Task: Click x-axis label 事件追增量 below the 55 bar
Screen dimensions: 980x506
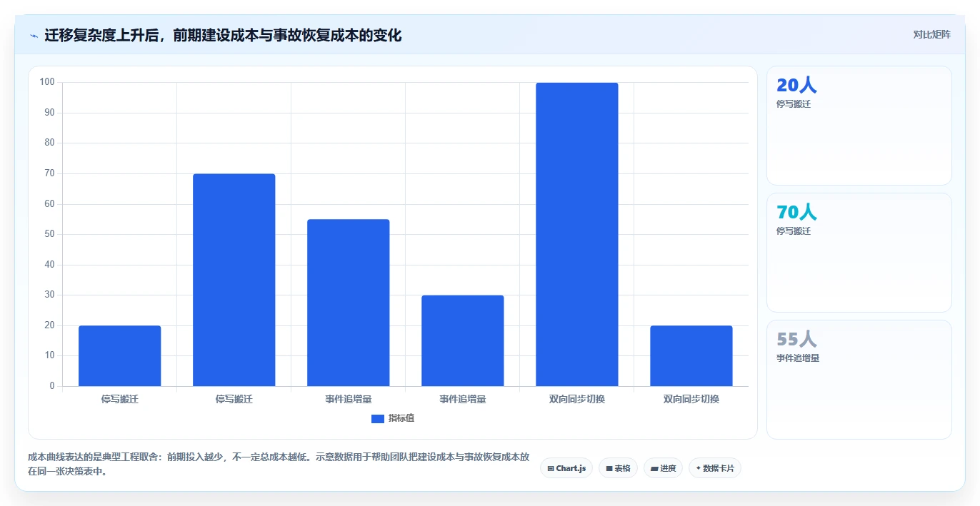Action: 348,400
